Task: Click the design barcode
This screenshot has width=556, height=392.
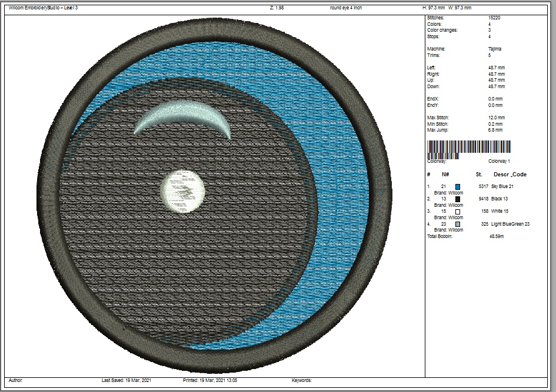Action: [x=469, y=148]
